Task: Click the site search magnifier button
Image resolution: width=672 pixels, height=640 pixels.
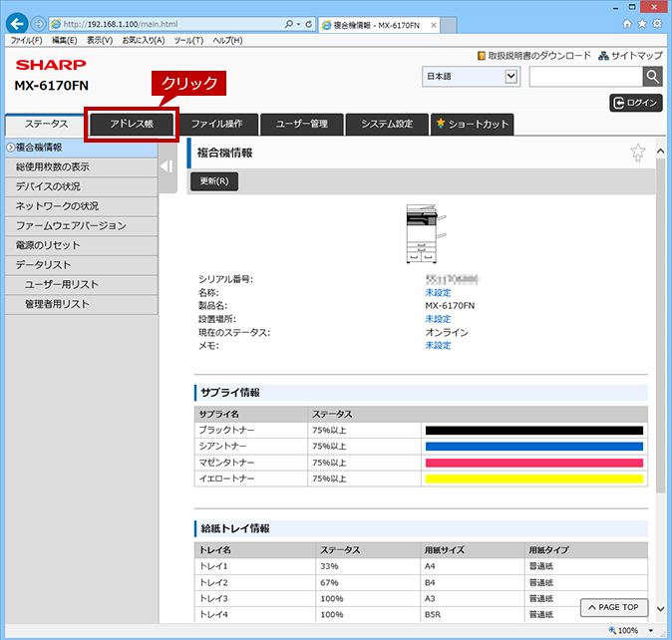Action: pyautogui.click(x=653, y=77)
